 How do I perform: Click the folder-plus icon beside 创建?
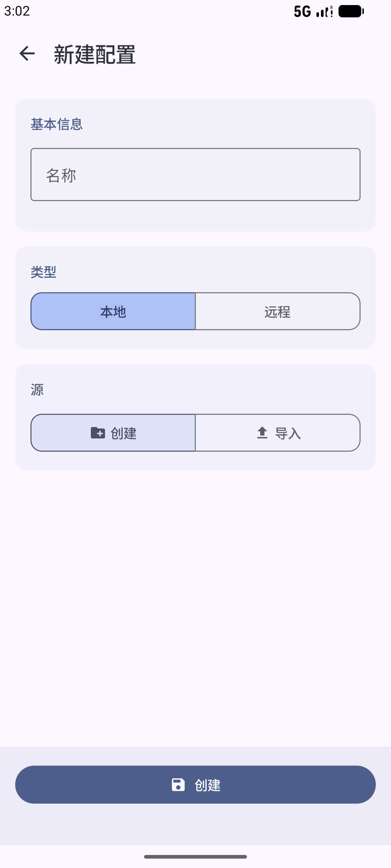98,433
